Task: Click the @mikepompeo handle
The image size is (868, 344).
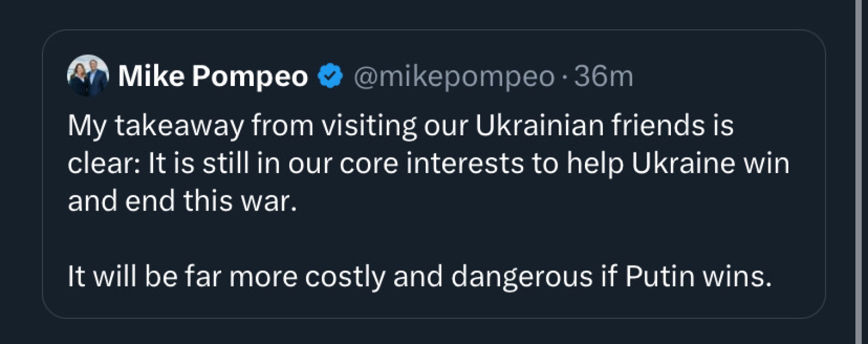Action: (x=454, y=76)
